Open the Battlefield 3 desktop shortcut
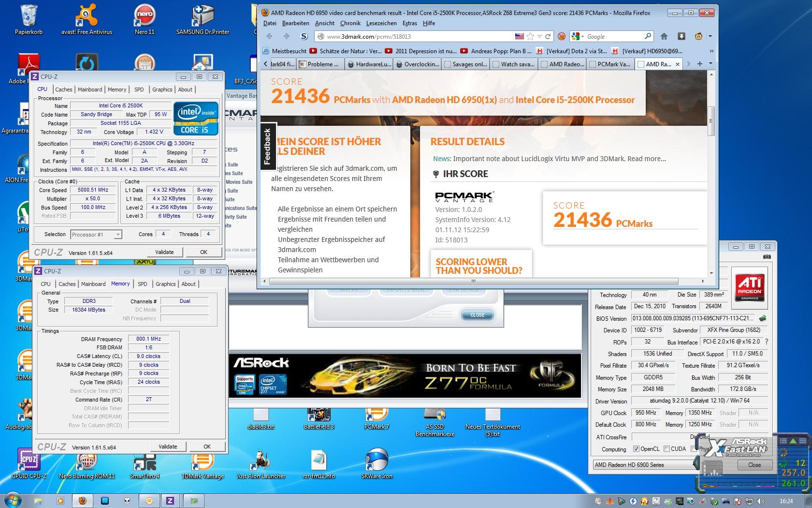This screenshot has height=508, width=812. tap(319, 419)
